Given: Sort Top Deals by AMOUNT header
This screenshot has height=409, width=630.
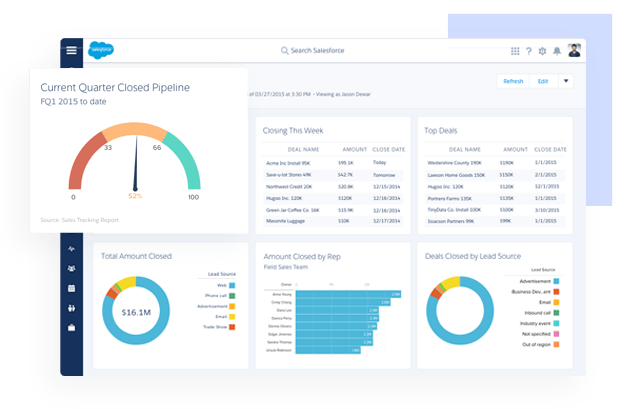Looking at the screenshot, I should pyautogui.click(x=515, y=149).
